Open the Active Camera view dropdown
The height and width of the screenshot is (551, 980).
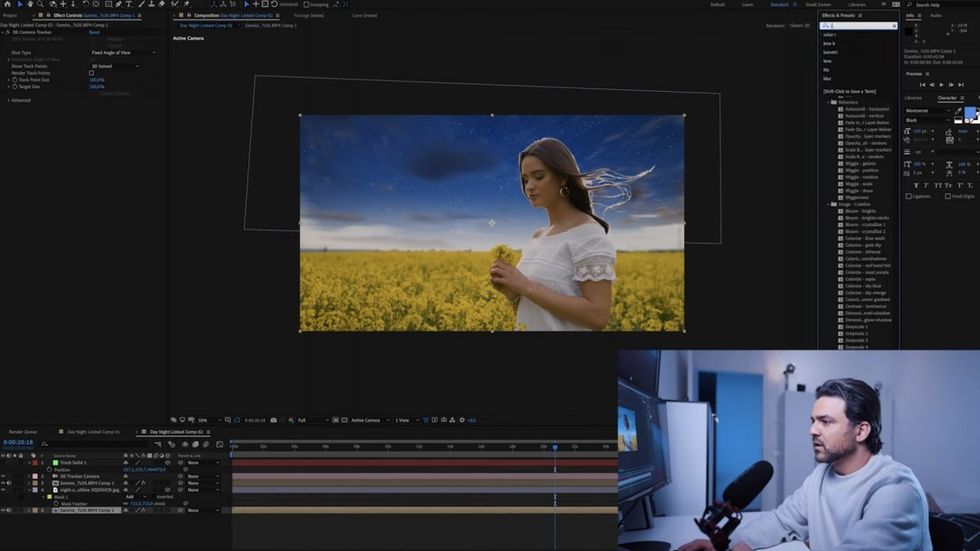tap(370, 420)
